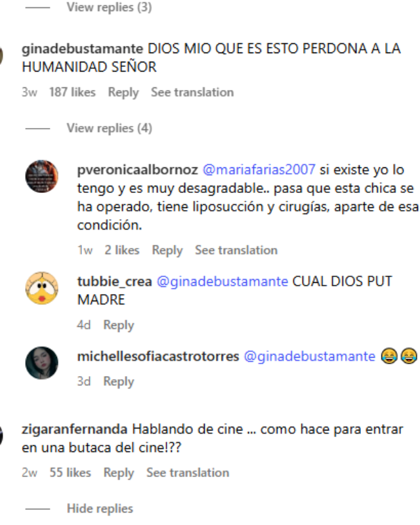Screen dimensions: 420x525
Task: Open michellesofiacastrotorres avatar photo
Action: 42,363
